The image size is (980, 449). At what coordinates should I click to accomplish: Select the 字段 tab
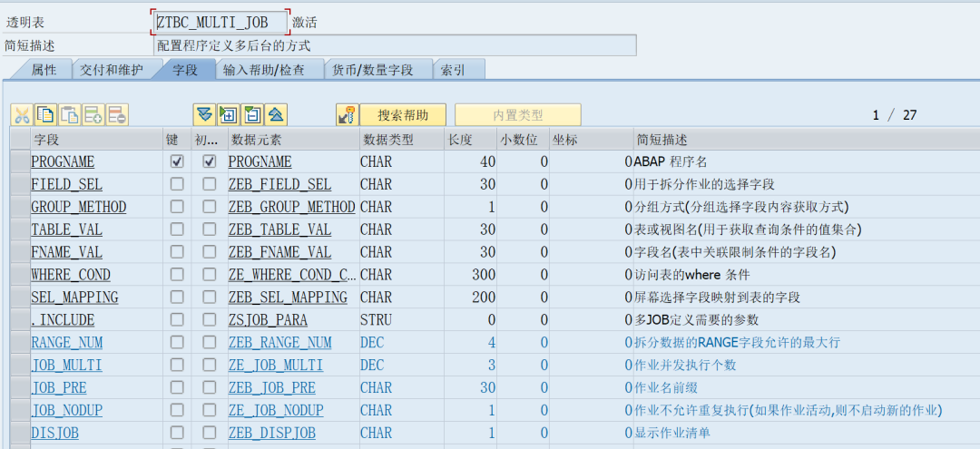185,70
